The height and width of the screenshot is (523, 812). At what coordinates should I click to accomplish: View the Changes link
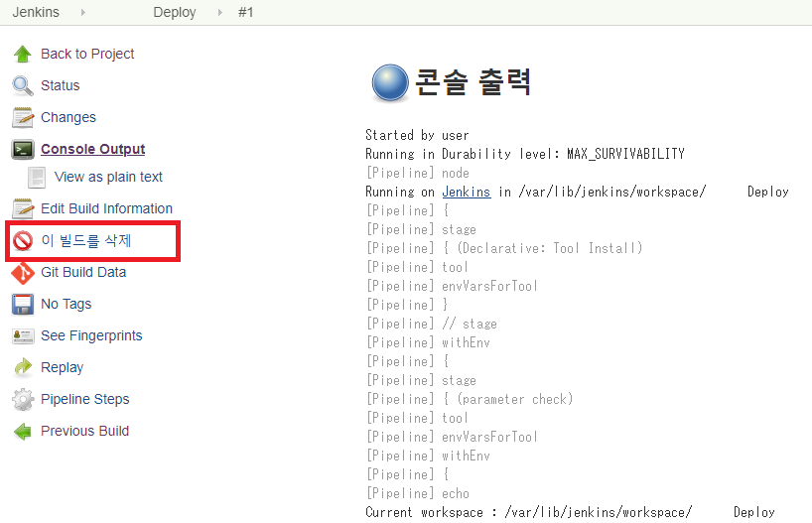[68, 117]
